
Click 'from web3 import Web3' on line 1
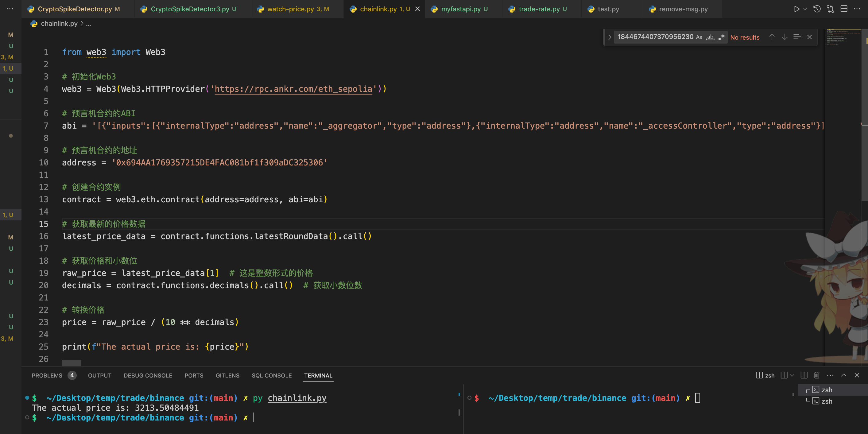tap(114, 52)
